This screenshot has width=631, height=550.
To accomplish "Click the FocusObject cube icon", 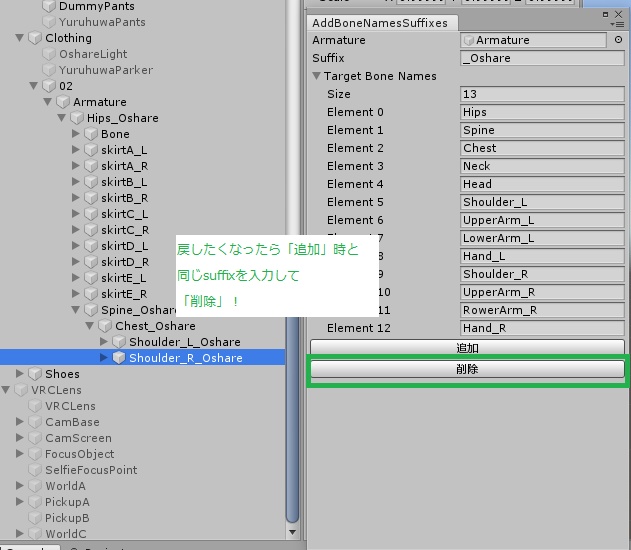I will point(35,454).
